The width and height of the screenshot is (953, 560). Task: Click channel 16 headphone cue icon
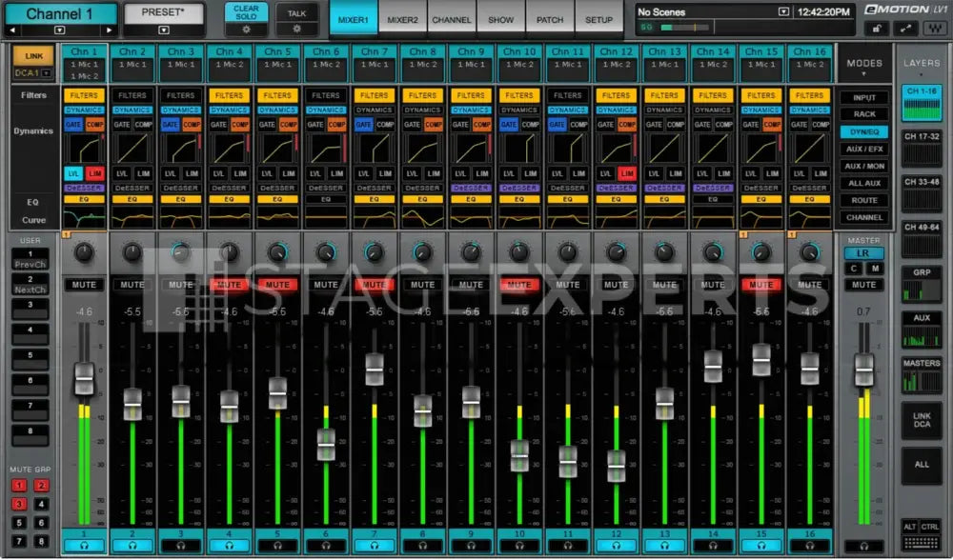[809, 546]
